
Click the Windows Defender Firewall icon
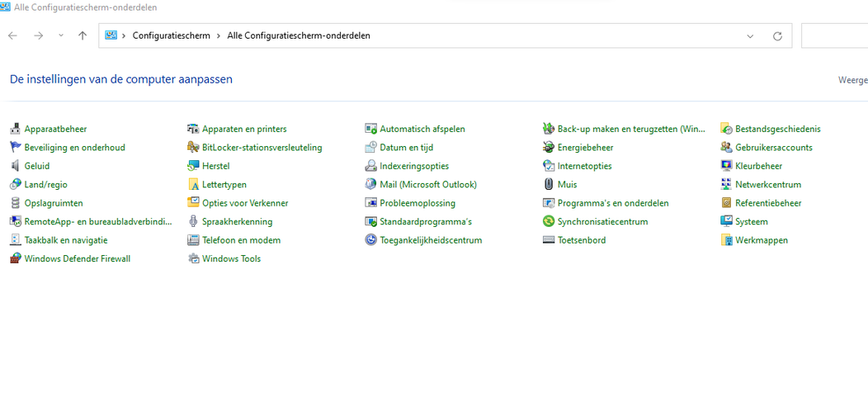coord(15,258)
